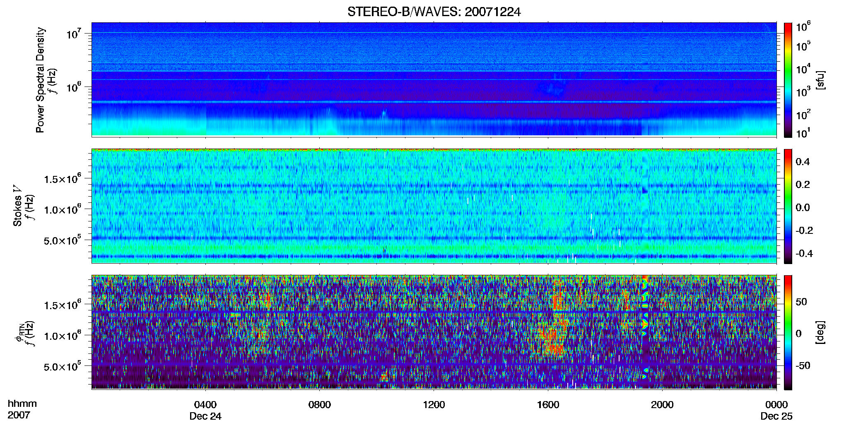Click the 1200 time axis label
Image resolution: width=868 pixels, height=447 pixels.
point(434,404)
